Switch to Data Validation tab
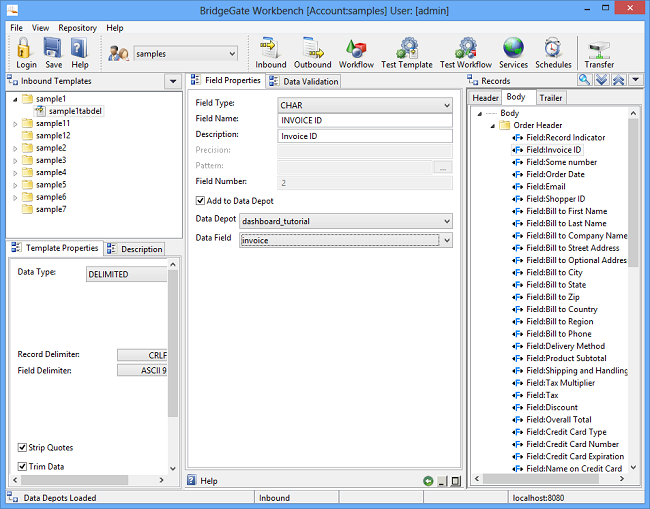The width and height of the screenshot is (650, 509). (x=304, y=82)
